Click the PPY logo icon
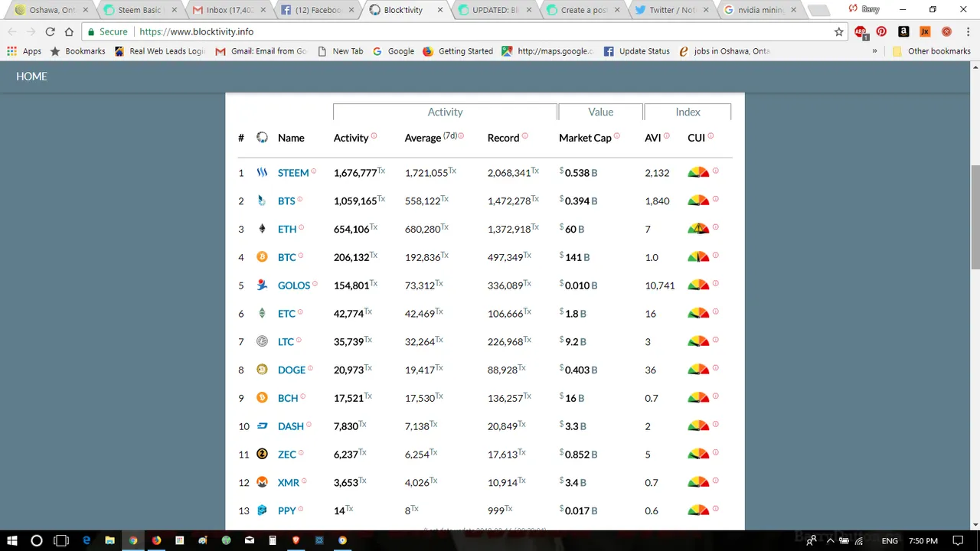Screen dimensions: 980x551 (262, 510)
